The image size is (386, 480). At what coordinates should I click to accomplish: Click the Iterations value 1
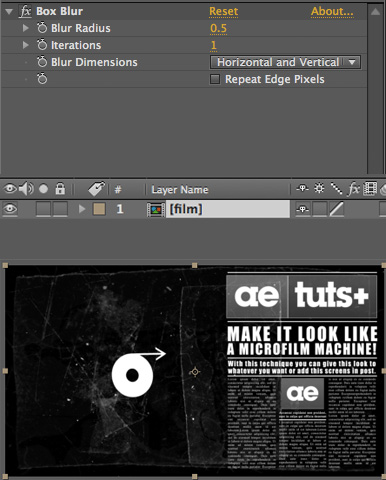click(214, 45)
